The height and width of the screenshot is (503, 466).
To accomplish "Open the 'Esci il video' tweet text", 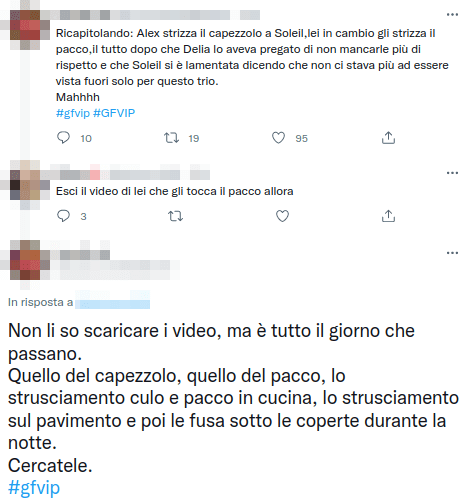I will tap(175, 191).
